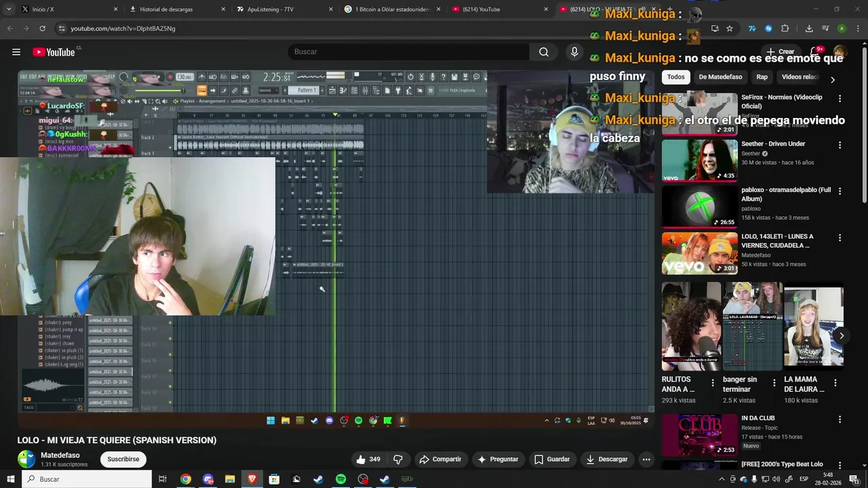Show more actions with the three dots button
The height and width of the screenshot is (488, 868).
point(646,460)
